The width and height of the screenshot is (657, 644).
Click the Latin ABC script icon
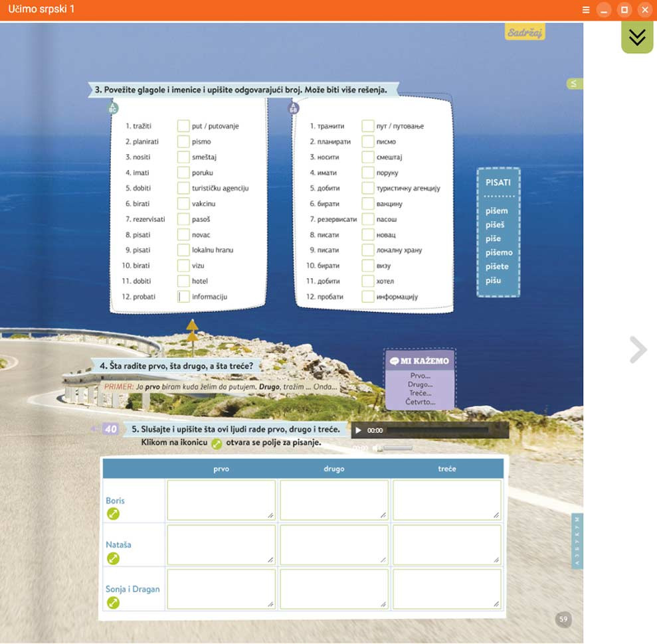(x=113, y=108)
